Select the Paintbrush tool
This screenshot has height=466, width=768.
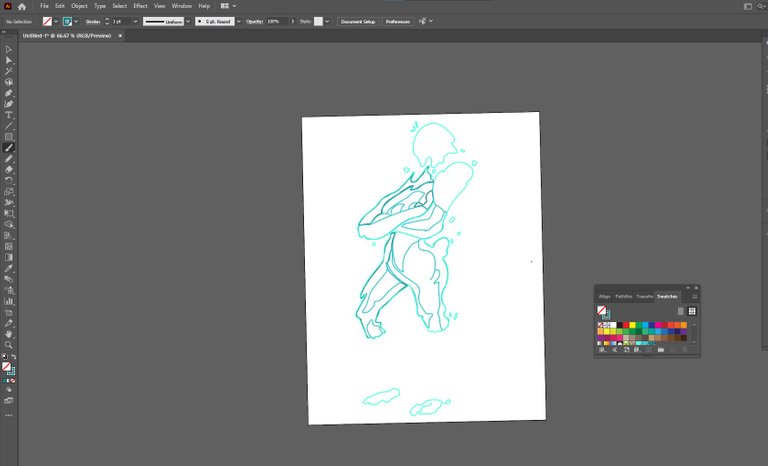tap(8, 147)
